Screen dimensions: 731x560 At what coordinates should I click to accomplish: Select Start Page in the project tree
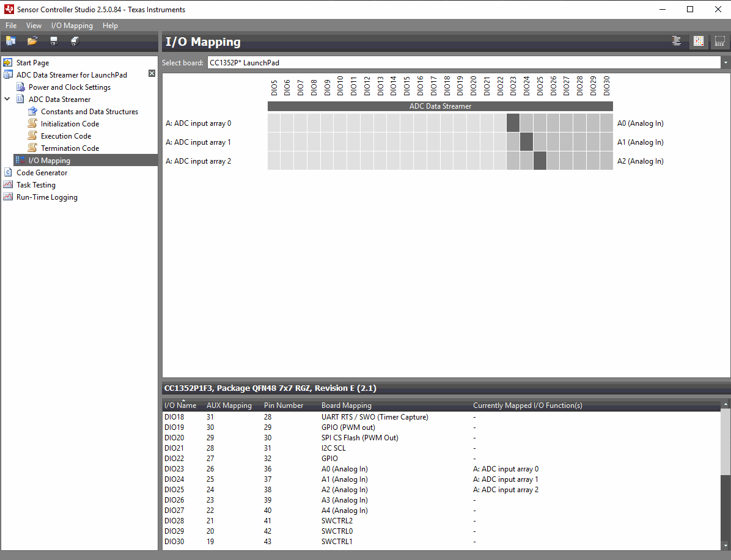[32, 62]
